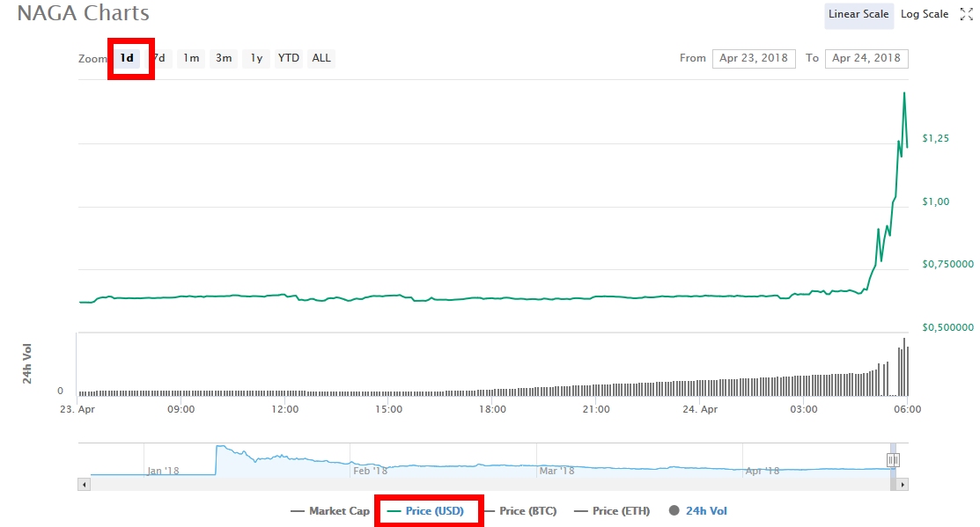
Task: Click the 06:00 time axis label
Action: [907, 409]
